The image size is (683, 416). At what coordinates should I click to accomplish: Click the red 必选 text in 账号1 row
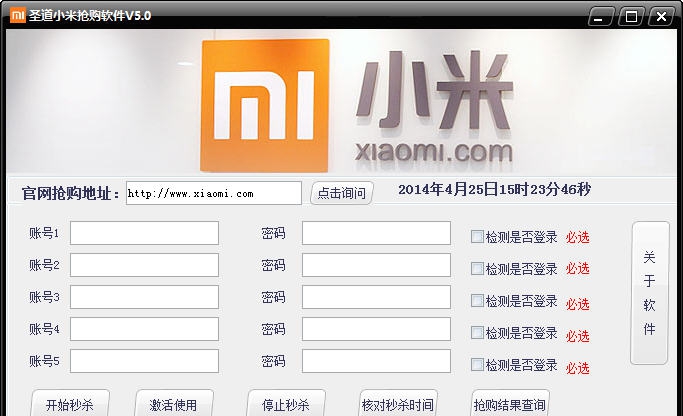pyautogui.click(x=578, y=237)
